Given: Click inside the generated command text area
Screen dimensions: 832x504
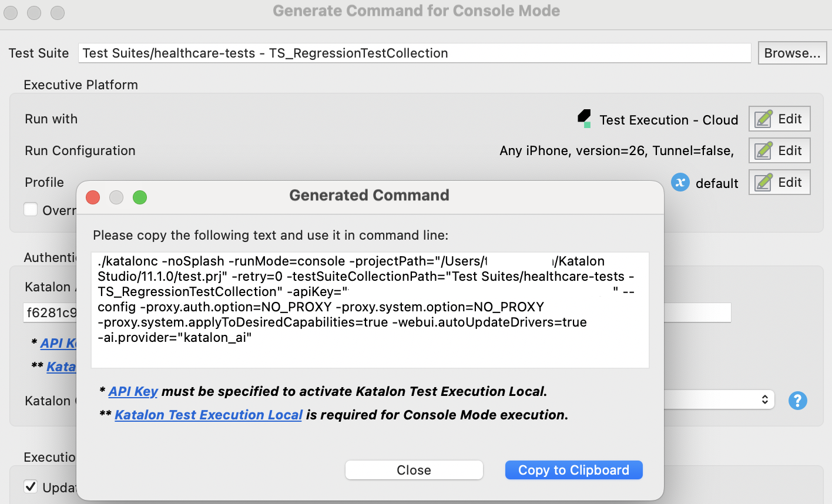Looking at the screenshot, I should [369, 310].
